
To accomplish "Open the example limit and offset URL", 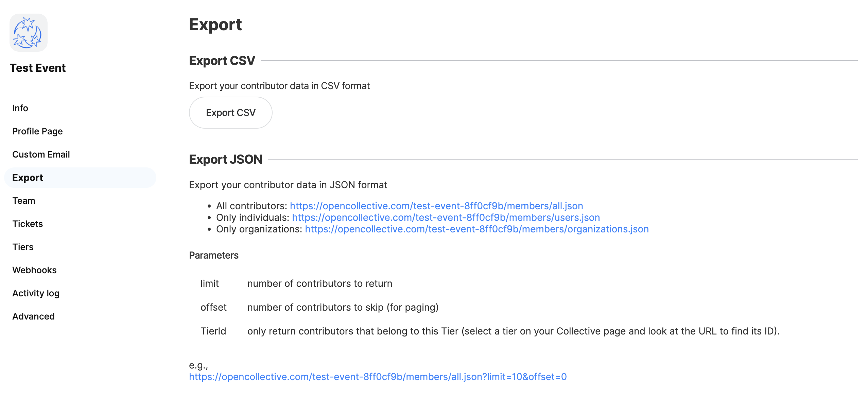I will (378, 377).
